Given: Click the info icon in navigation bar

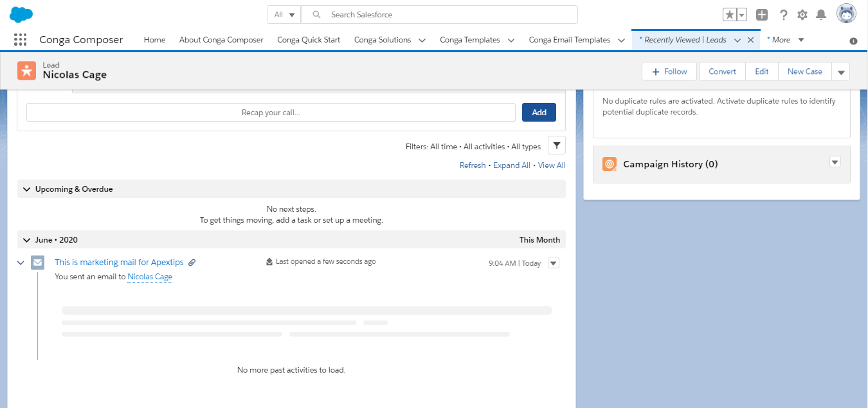Looking at the screenshot, I should (853, 41).
